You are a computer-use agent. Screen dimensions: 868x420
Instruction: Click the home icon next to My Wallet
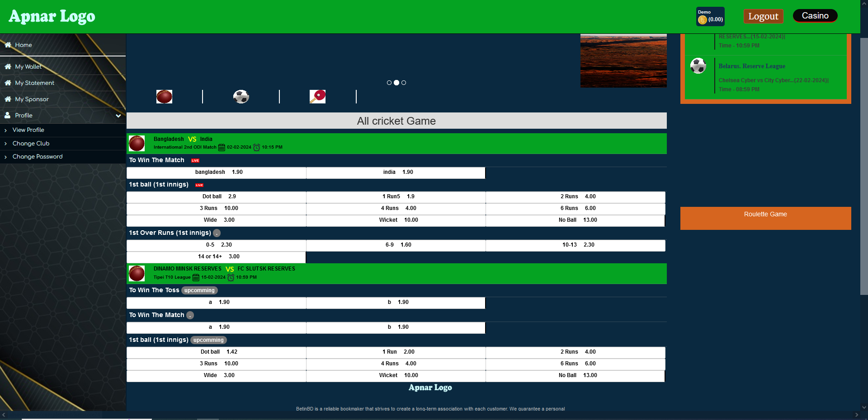point(8,66)
